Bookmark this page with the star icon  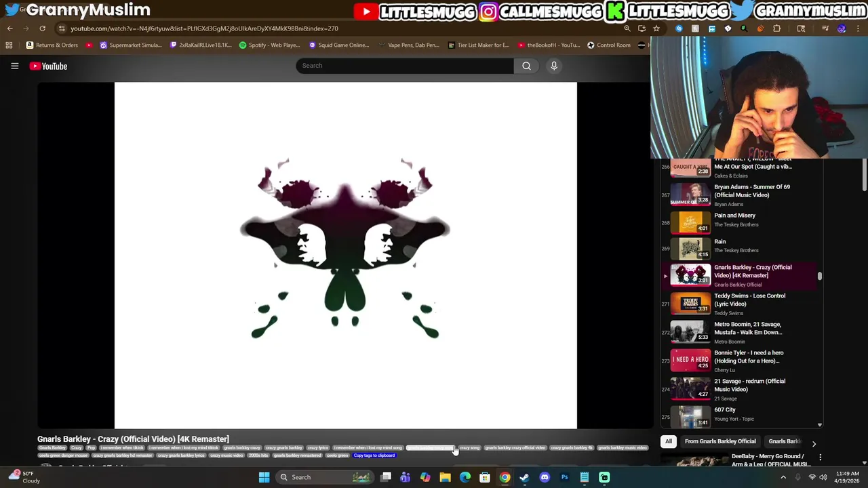click(x=656, y=28)
